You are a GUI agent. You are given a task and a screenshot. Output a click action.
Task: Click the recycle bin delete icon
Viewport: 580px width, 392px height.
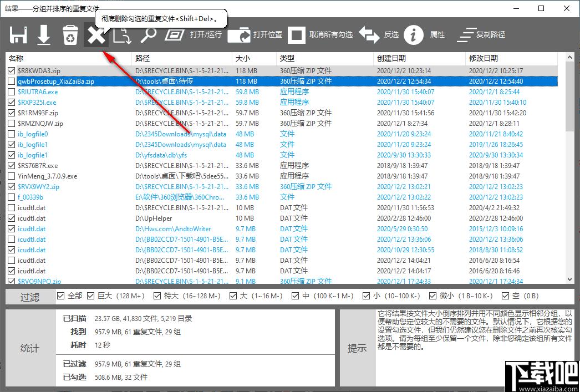[70, 35]
